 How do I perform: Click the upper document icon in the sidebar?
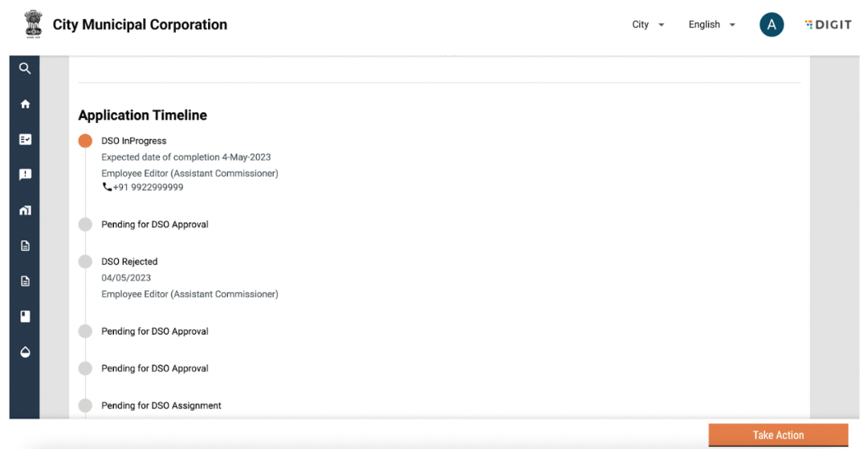click(x=25, y=246)
